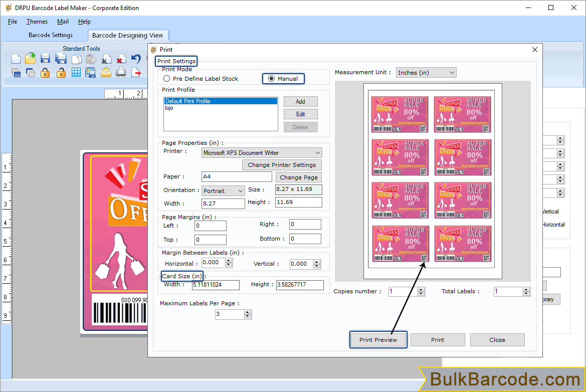The height and width of the screenshot is (392, 586).
Task: Click the page Width field showing 8.27
Action: coord(223,204)
